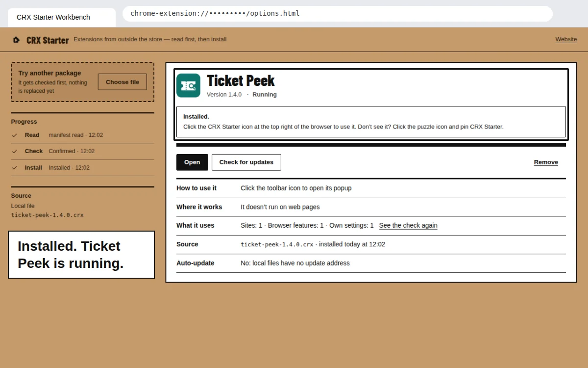588x368 pixels.
Task: Open the Website link in header
Action: 566,39
